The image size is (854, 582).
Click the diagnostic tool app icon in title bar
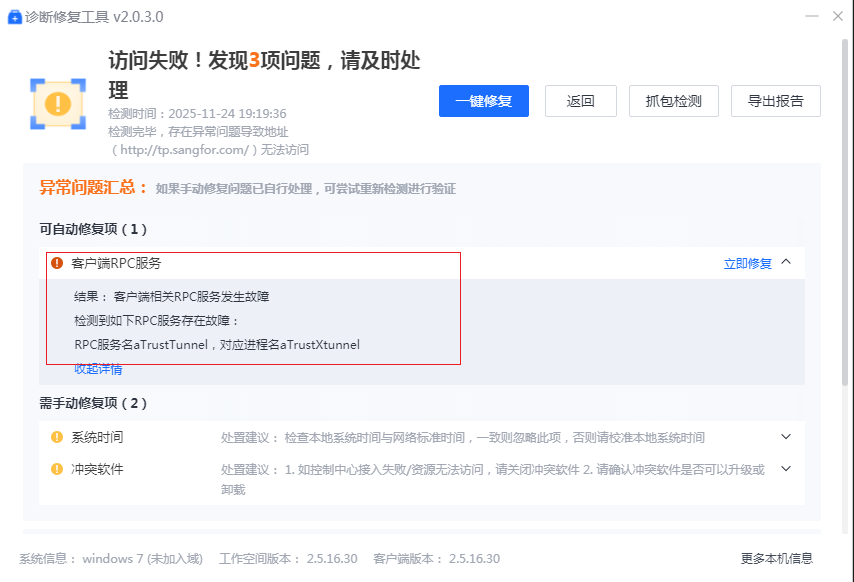click(15, 17)
